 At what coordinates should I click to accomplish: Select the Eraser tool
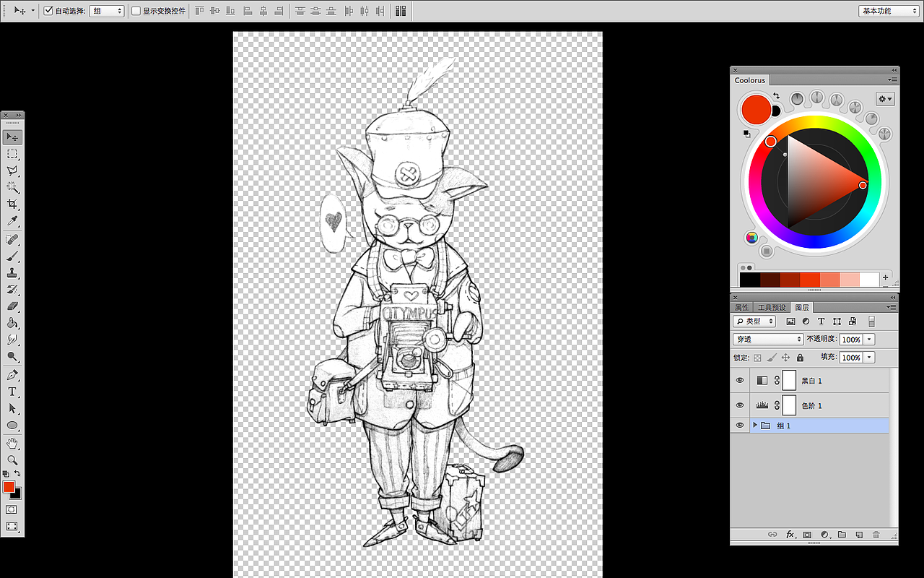click(12, 306)
